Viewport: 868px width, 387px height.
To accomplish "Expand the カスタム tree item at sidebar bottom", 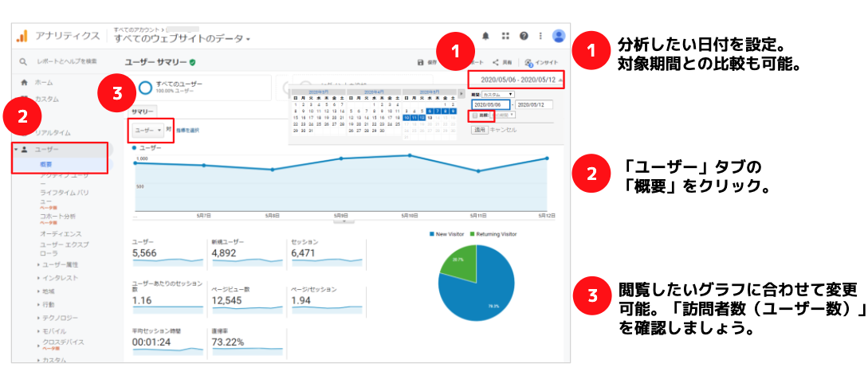I will tap(37, 360).
